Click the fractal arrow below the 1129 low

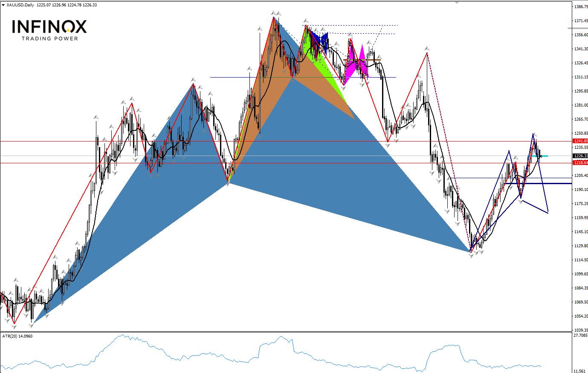click(x=471, y=256)
